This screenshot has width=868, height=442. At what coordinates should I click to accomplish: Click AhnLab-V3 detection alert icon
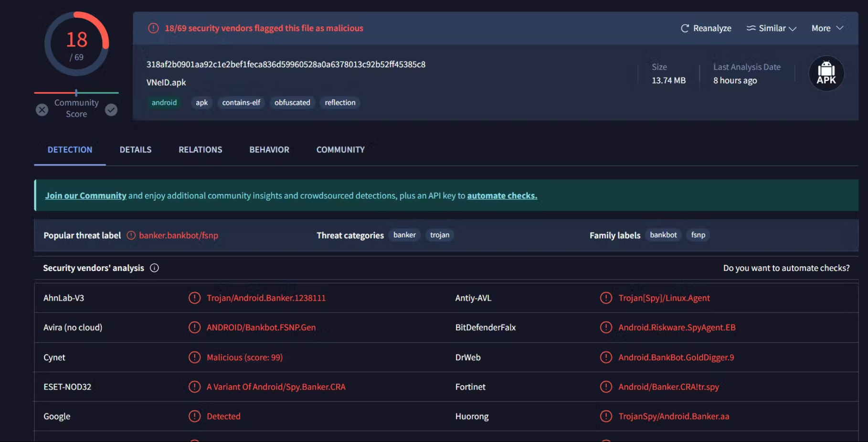194,298
